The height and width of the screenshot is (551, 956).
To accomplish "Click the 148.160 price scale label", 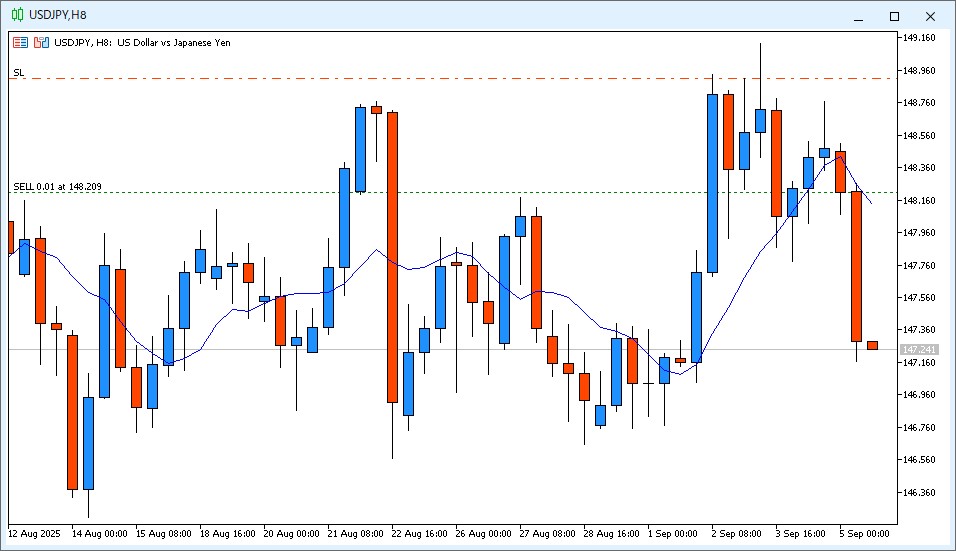I will pyautogui.click(x=919, y=201).
